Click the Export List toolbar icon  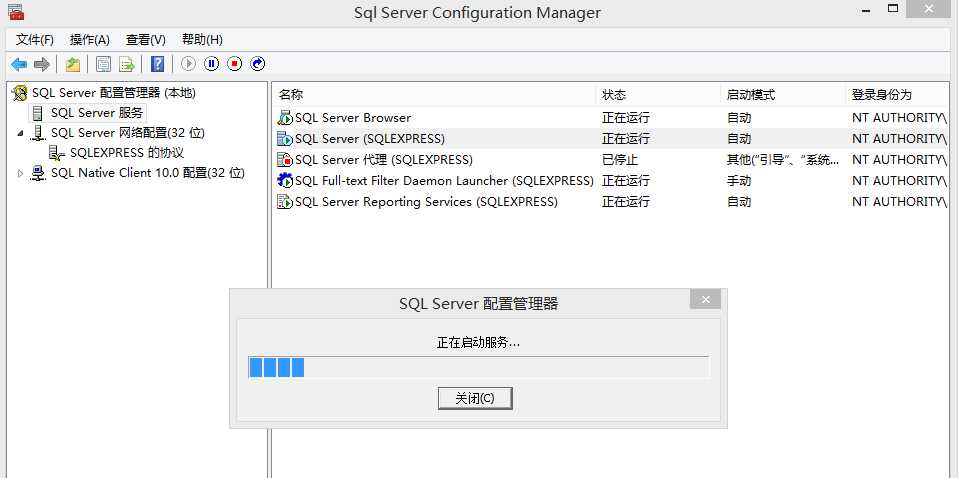(126, 64)
